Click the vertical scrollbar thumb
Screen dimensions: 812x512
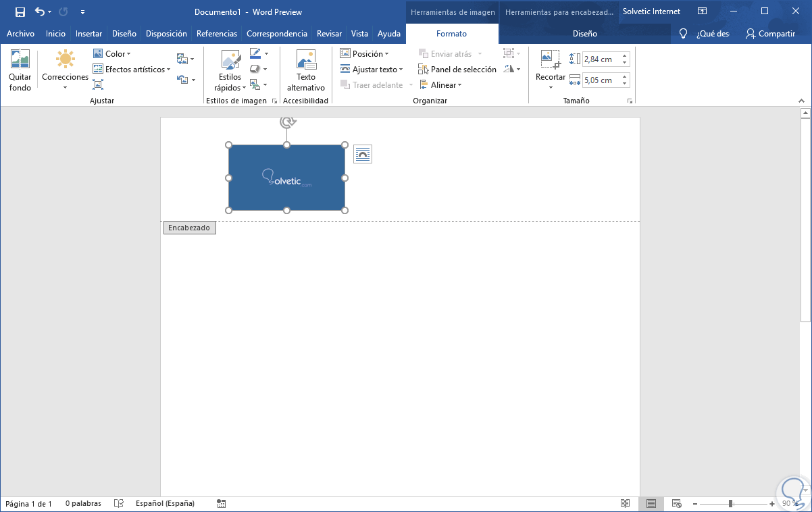point(805,221)
